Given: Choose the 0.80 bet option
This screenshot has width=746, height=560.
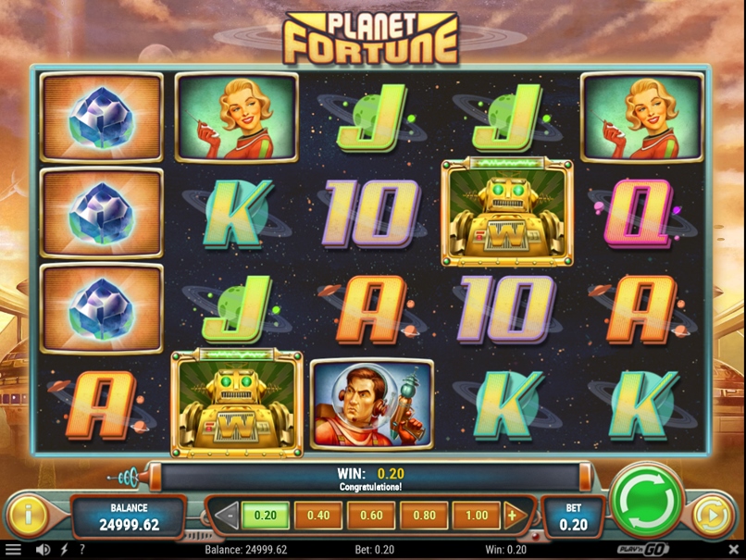Looking at the screenshot, I should (424, 516).
